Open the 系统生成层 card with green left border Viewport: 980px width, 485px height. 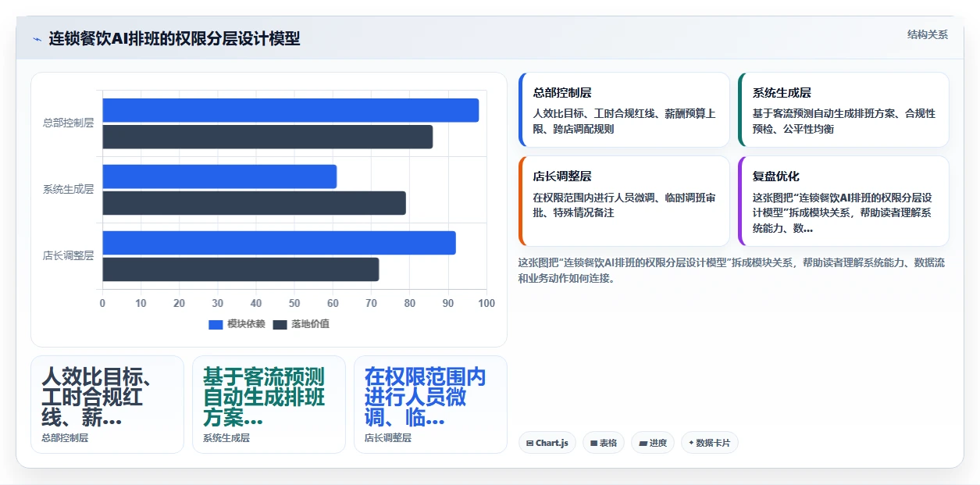pyautogui.click(x=843, y=110)
